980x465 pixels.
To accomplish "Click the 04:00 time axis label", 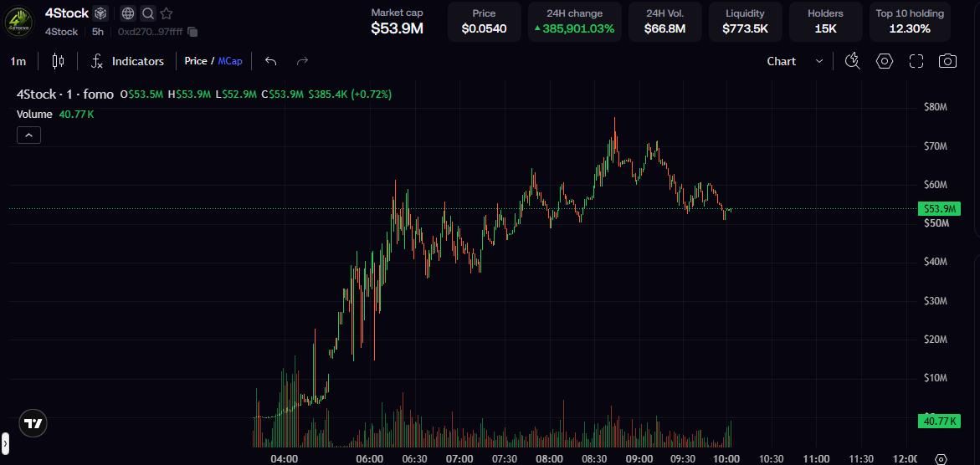I will click(x=285, y=459).
